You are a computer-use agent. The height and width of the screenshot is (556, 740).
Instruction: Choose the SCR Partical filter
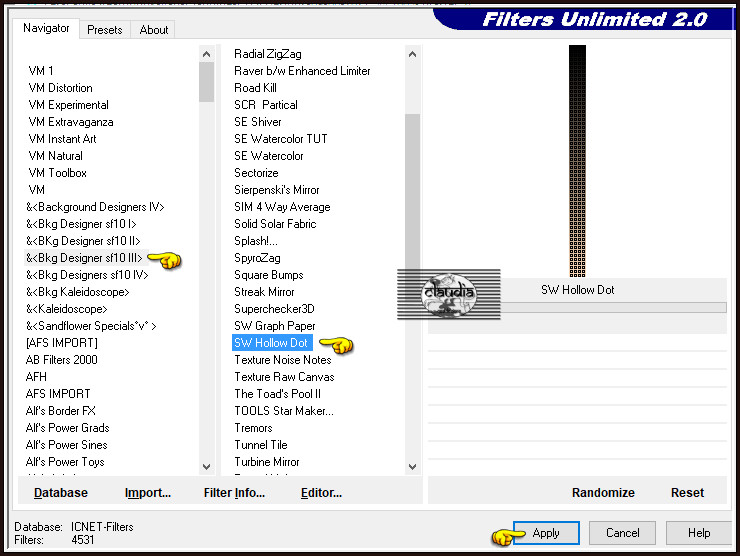click(266, 105)
